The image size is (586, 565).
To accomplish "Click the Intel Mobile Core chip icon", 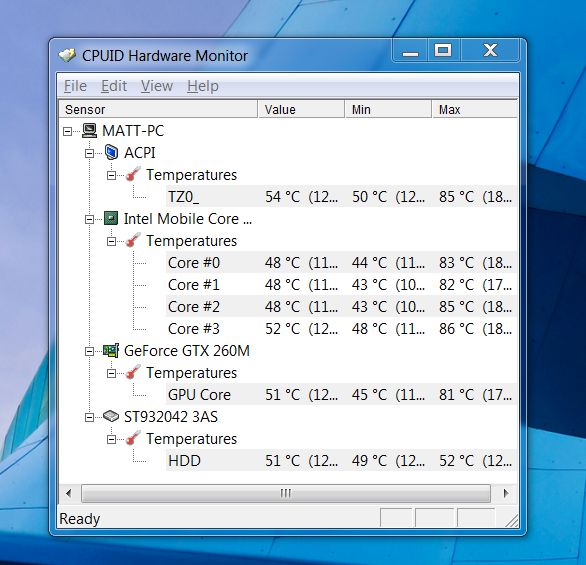I will coord(111,218).
